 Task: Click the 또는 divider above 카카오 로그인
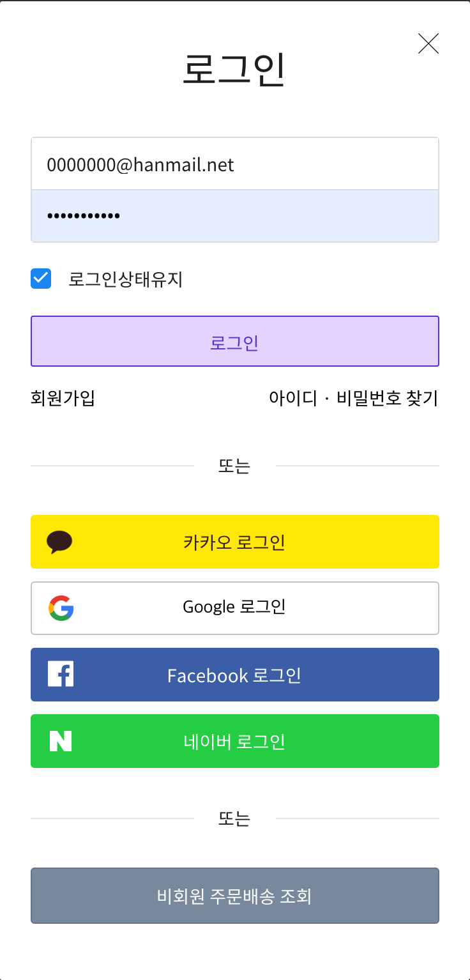click(234, 466)
